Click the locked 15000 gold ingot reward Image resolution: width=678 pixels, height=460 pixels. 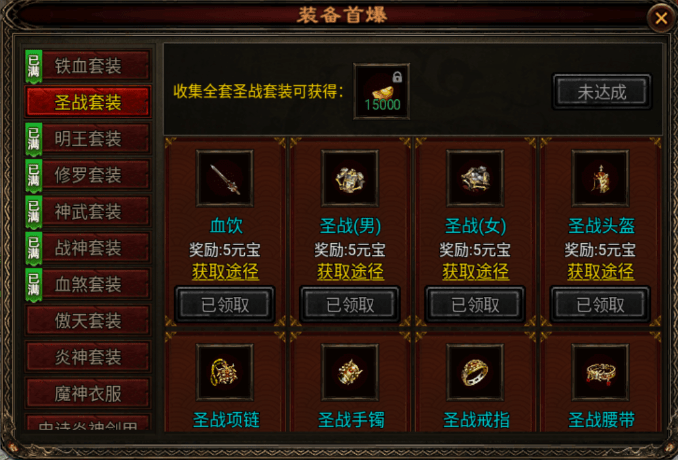coord(382,92)
